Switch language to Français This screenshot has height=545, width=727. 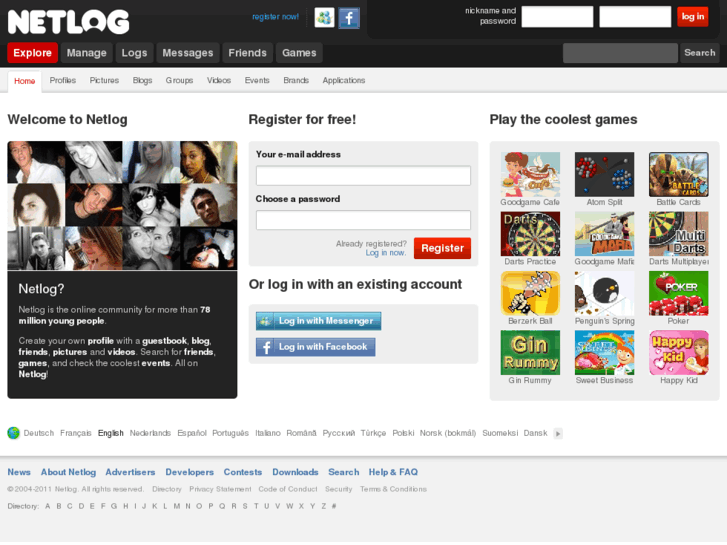tap(76, 433)
